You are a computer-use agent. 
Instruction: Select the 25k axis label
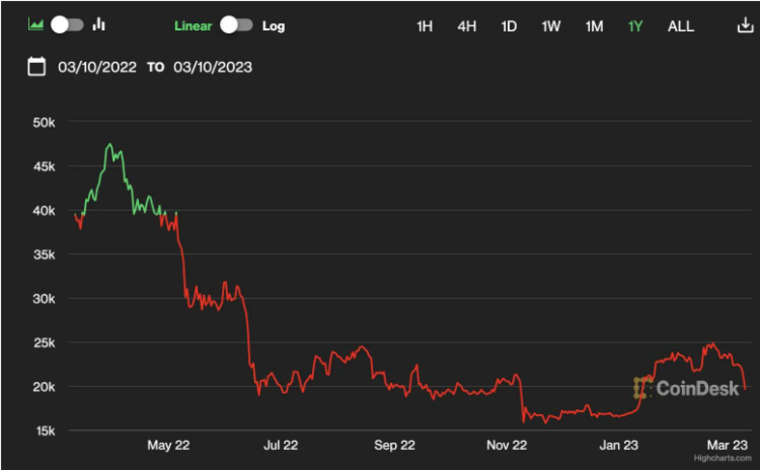coord(44,343)
